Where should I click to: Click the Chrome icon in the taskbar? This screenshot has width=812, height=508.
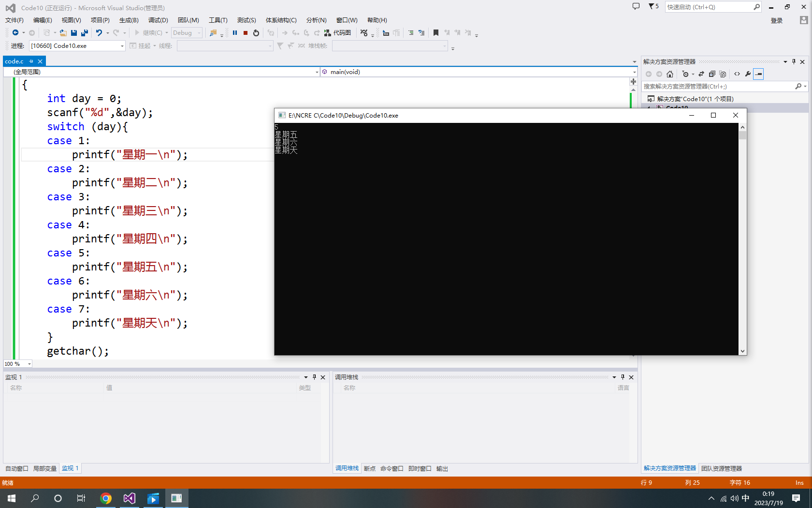click(x=106, y=498)
